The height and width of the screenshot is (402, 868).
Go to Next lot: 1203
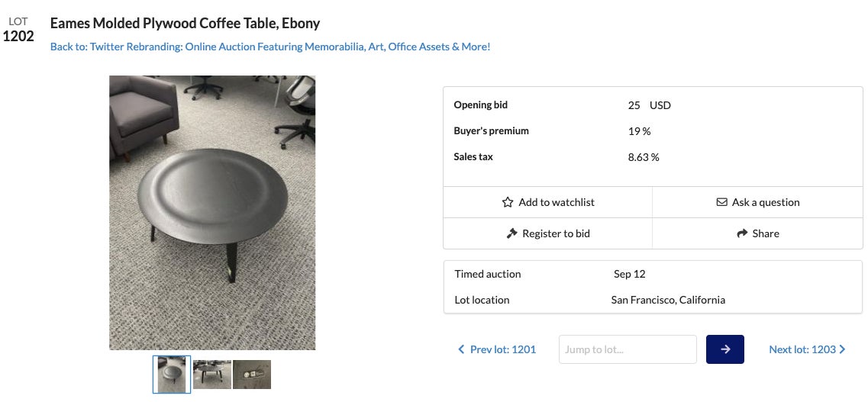(802, 349)
